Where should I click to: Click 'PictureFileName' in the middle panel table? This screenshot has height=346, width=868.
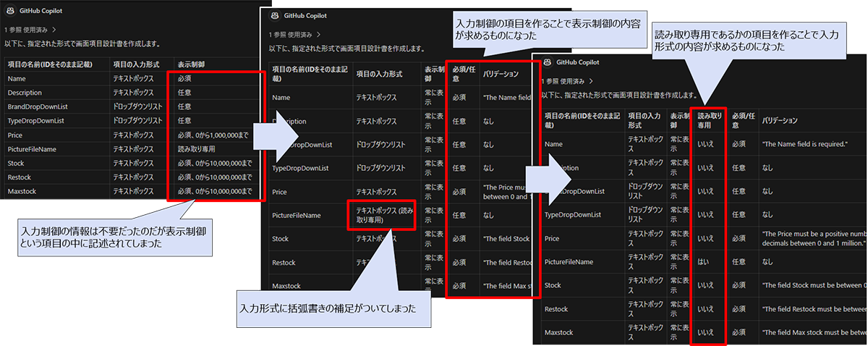297,215
